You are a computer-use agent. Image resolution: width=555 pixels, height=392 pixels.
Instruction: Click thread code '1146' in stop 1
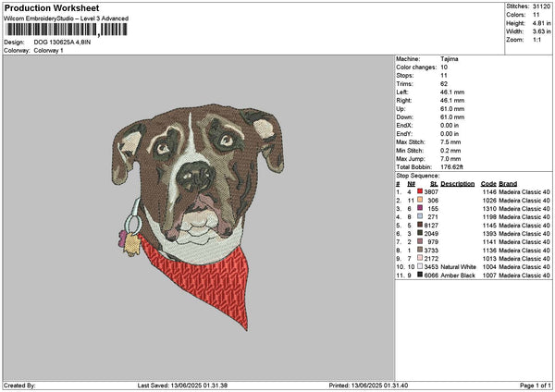(x=489, y=192)
